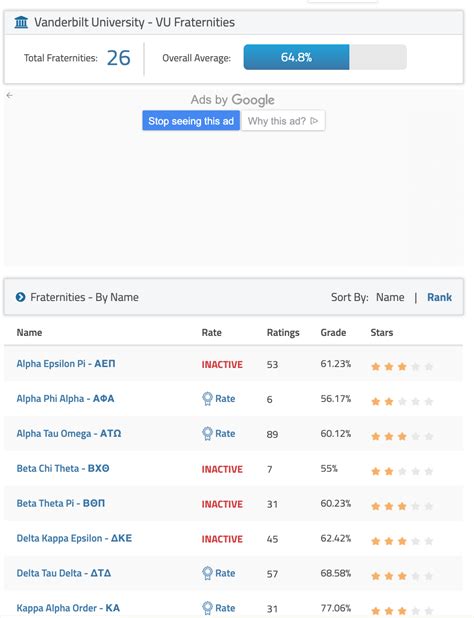Rate the Delta Tau Delta fraternity
This screenshot has height=618, width=474.
tap(219, 573)
